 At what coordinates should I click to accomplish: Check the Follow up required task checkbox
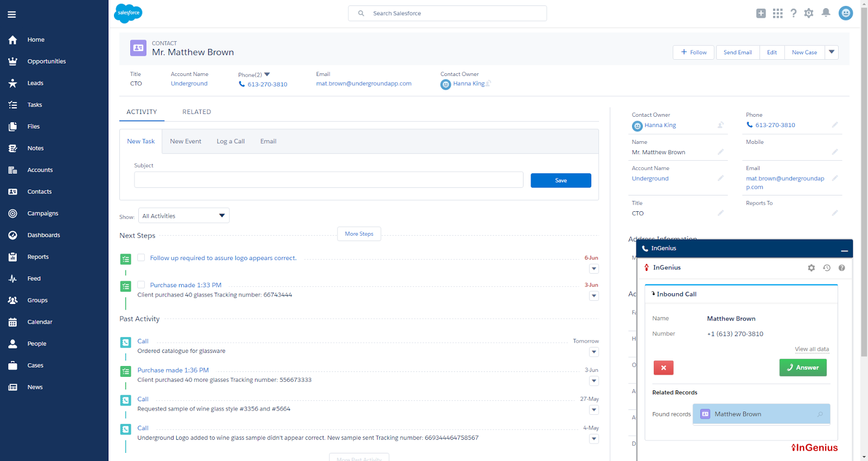[141, 257]
